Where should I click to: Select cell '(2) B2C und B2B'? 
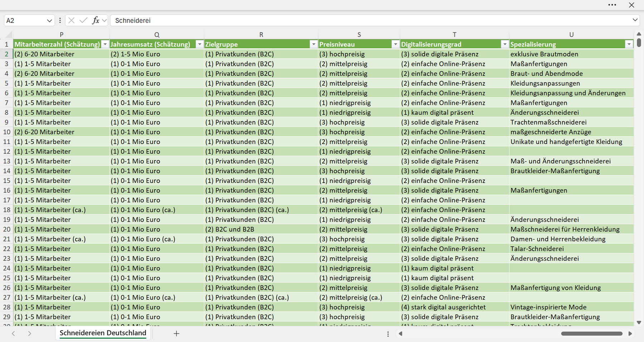click(261, 230)
